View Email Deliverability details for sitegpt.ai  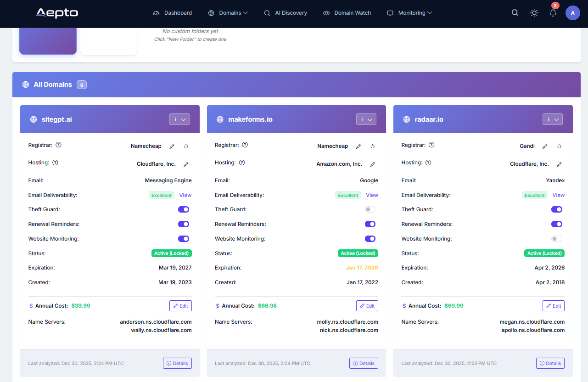(x=185, y=195)
